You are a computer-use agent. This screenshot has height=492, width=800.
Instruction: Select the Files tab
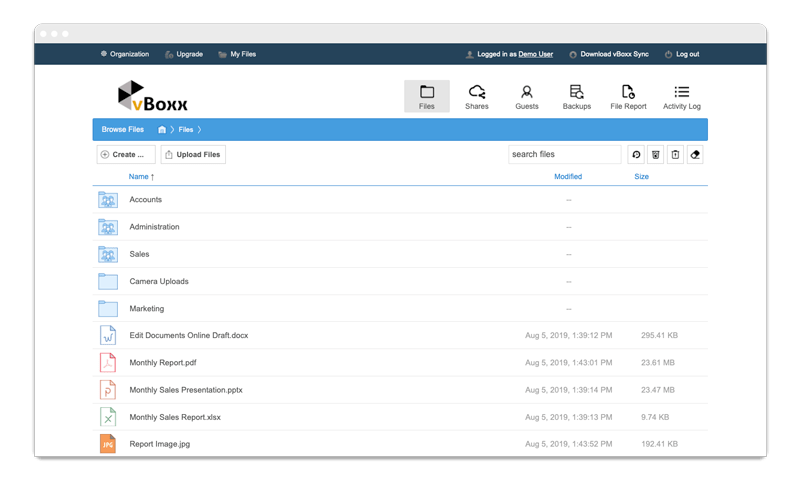(427, 96)
